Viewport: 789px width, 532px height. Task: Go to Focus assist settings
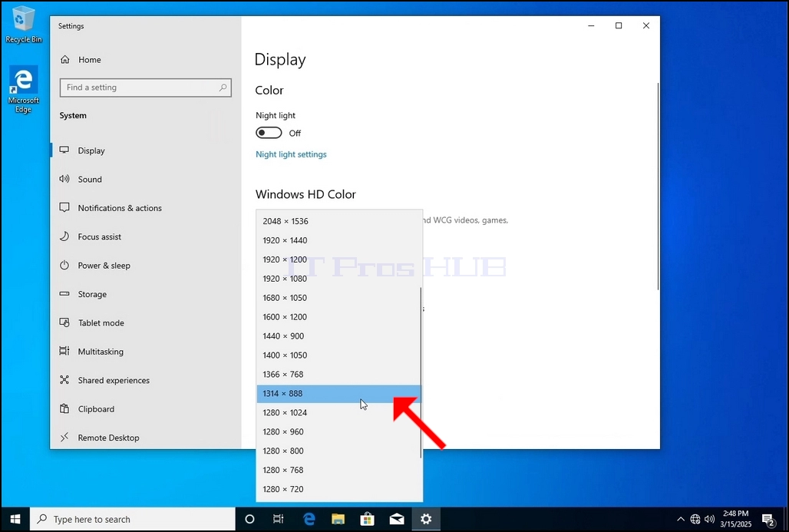pos(146,236)
